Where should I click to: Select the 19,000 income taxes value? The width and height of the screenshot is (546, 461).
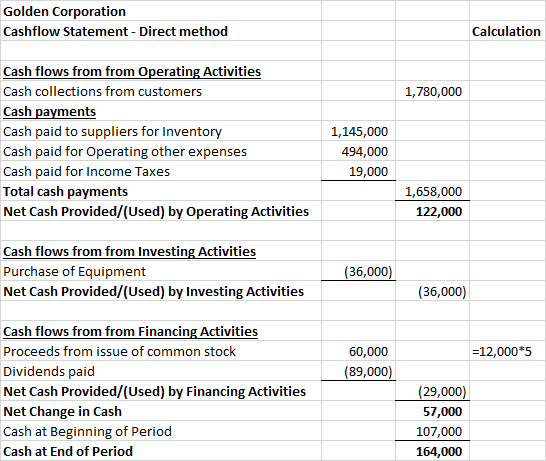(x=368, y=172)
